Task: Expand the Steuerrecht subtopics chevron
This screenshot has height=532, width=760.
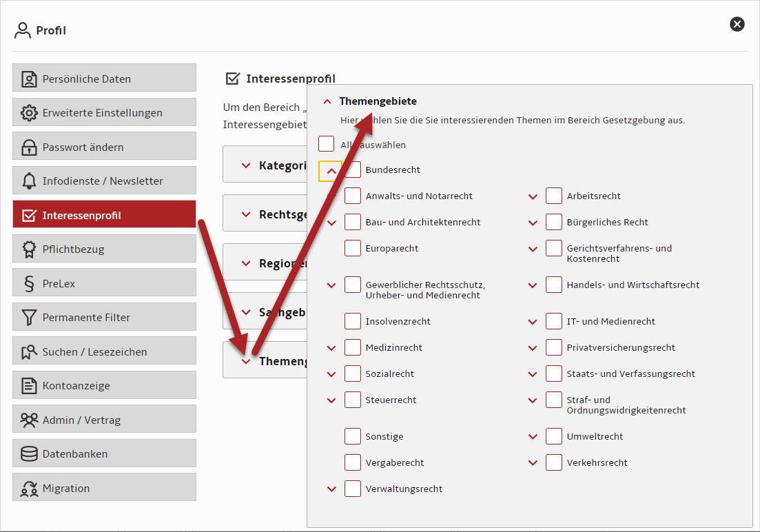Action: tap(331, 400)
